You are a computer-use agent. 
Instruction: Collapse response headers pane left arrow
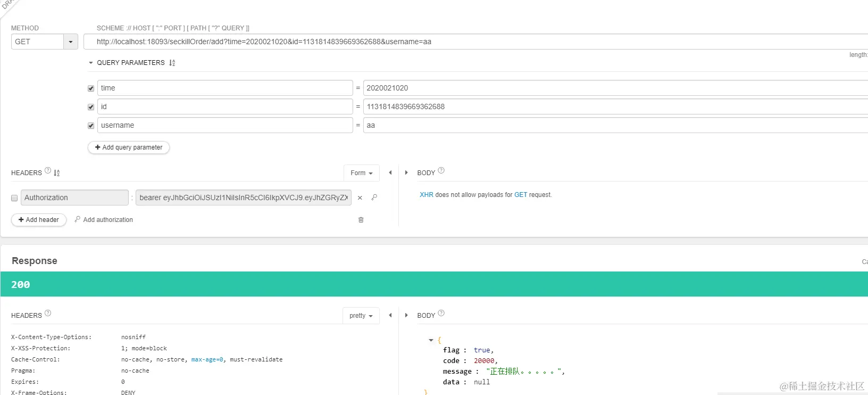[390, 315]
